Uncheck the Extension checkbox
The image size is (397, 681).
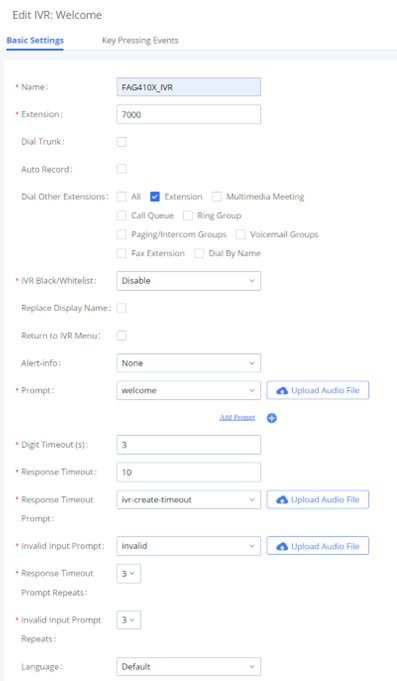(155, 197)
